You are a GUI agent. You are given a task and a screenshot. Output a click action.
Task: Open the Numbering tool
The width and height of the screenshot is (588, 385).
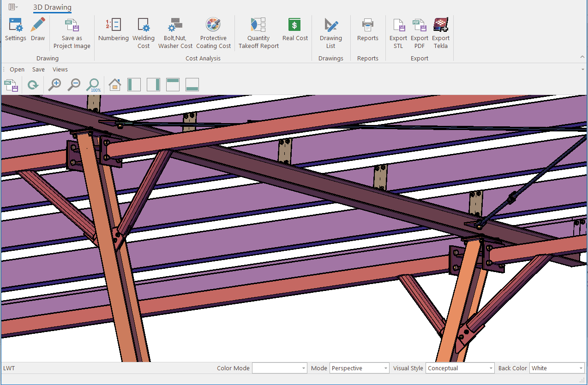coord(113,30)
